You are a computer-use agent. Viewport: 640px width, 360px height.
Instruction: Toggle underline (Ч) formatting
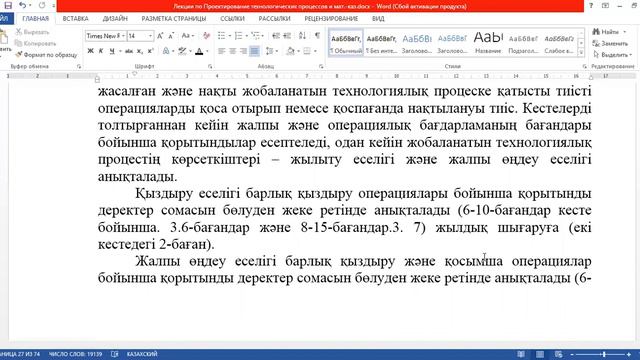(x=111, y=51)
